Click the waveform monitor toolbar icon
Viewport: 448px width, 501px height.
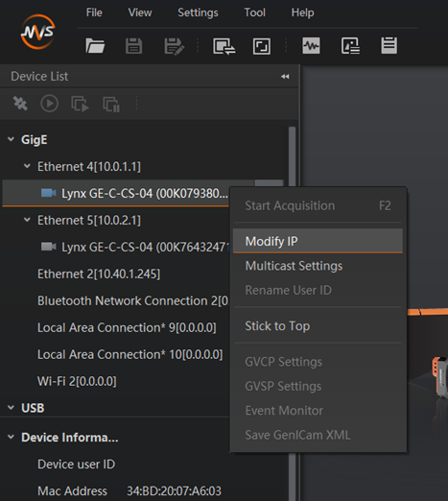(x=311, y=45)
